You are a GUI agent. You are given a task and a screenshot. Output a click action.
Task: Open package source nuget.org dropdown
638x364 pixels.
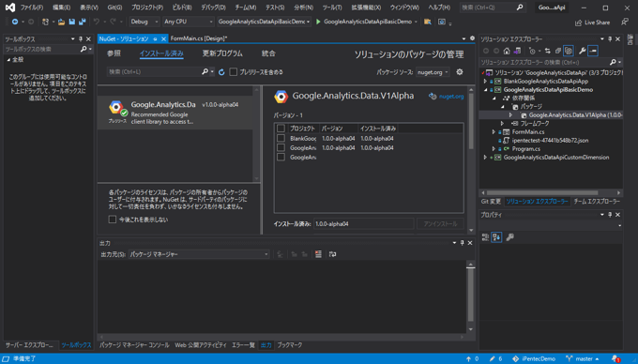click(x=433, y=72)
